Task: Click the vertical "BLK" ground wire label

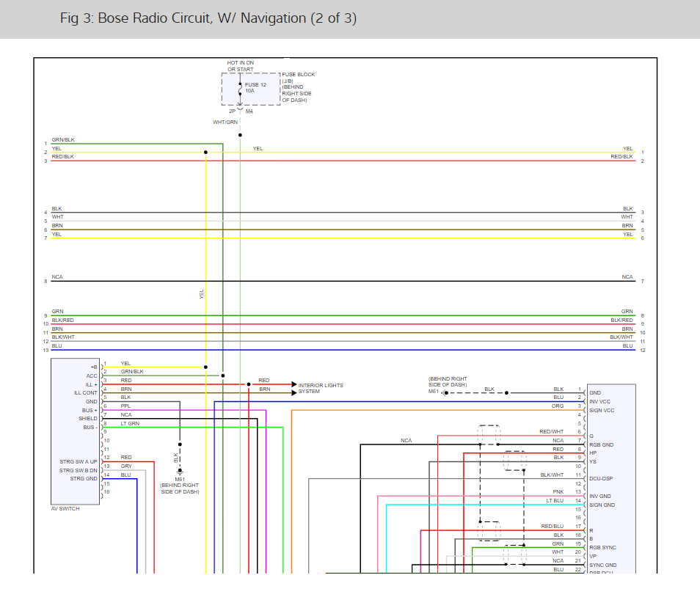Action: pos(175,458)
